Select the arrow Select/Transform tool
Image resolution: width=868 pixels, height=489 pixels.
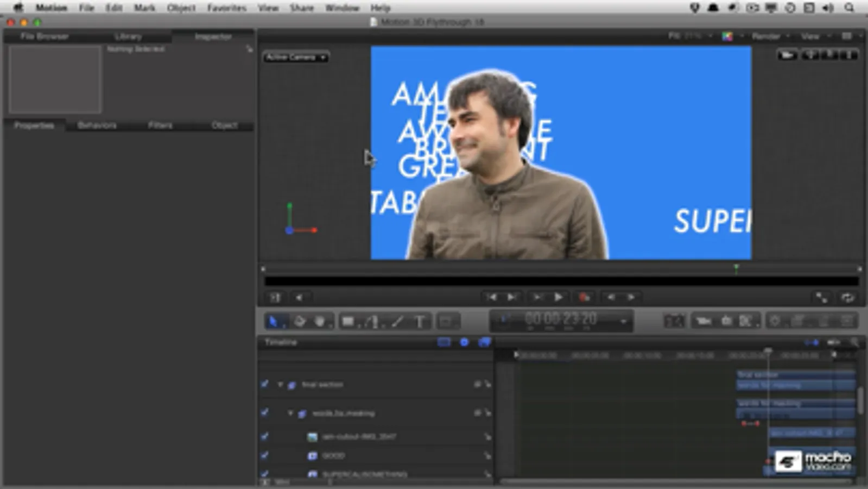273,321
